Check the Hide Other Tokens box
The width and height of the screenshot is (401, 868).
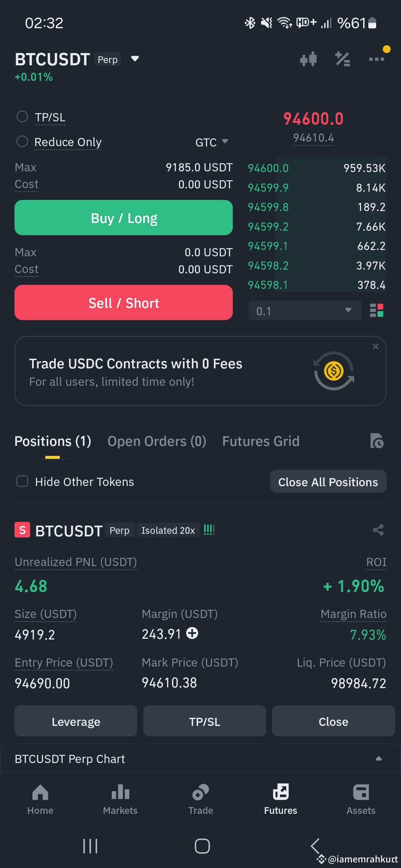[x=22, y=481]
